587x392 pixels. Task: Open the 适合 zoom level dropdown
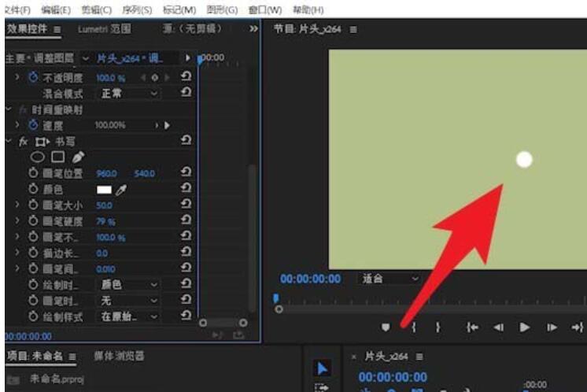pos(389,279)
